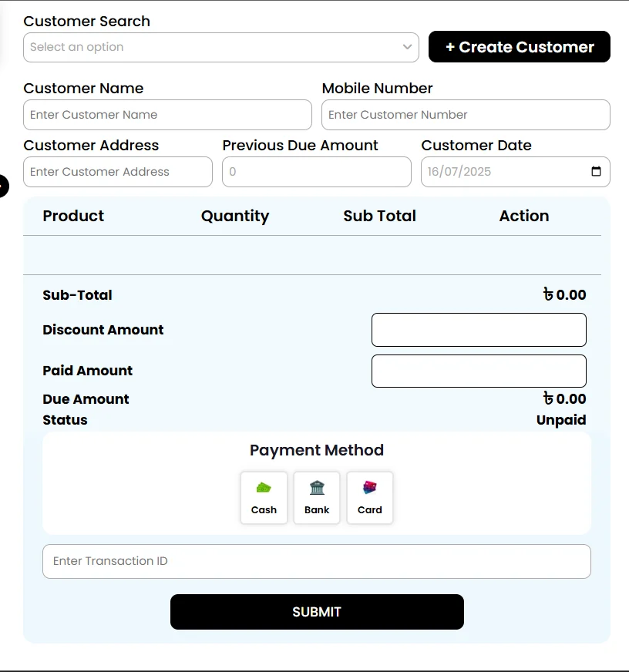Select Cash as the payment method

(x=264, y=498)
